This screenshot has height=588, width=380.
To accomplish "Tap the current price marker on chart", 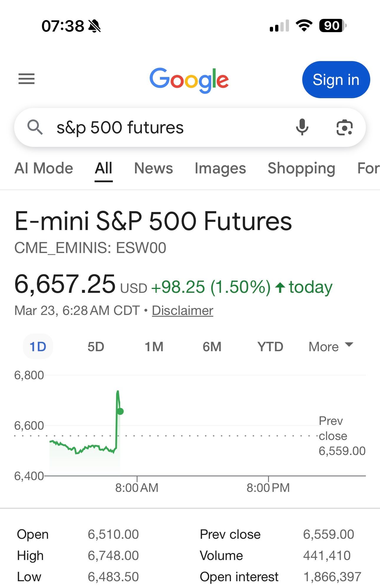I will click(x=120, y=411).
